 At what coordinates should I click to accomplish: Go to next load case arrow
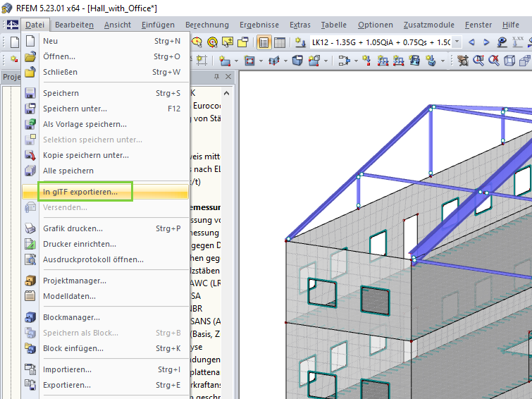[486, 42]
